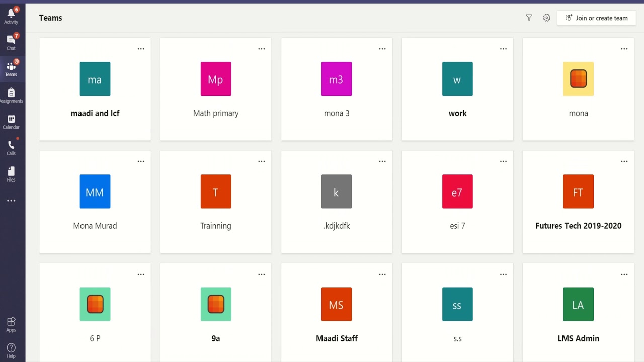
Task: Open more options for LMS Admin
Action: 624,274
